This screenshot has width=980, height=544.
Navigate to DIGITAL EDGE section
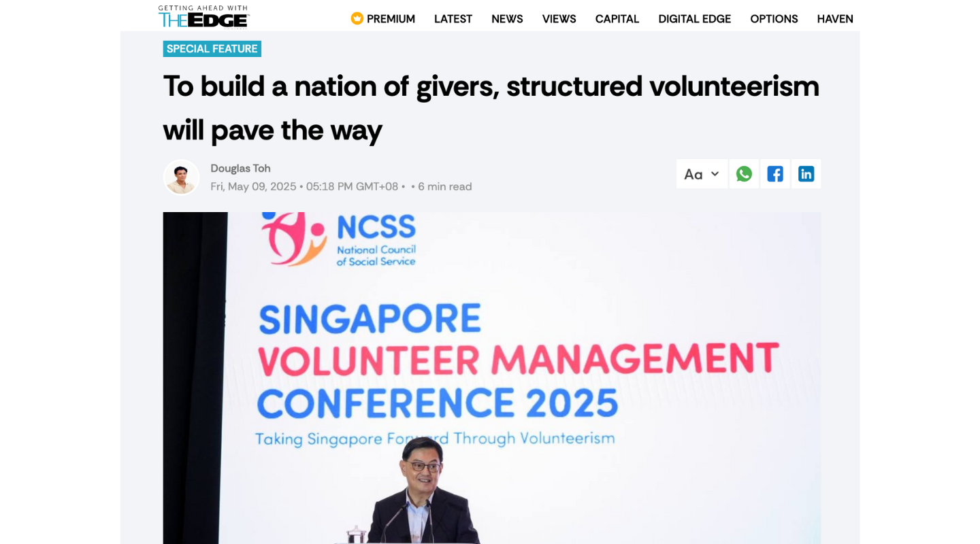(x=695, y=19)
